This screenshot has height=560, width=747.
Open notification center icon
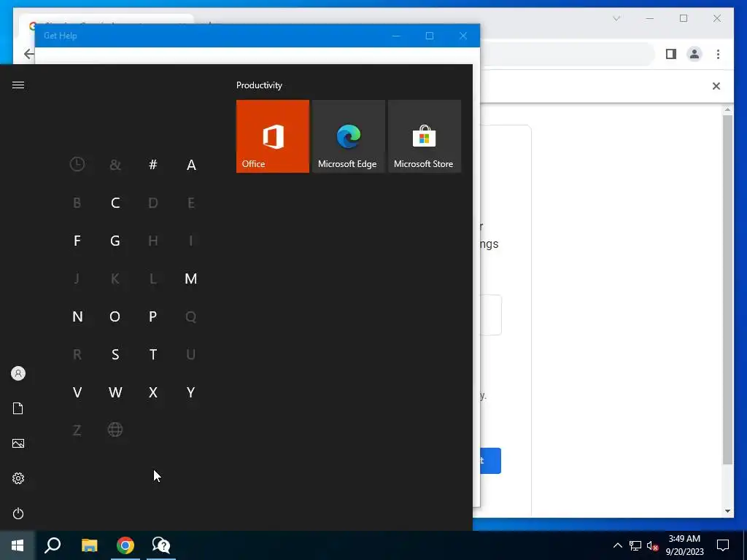tap(723, 545)
